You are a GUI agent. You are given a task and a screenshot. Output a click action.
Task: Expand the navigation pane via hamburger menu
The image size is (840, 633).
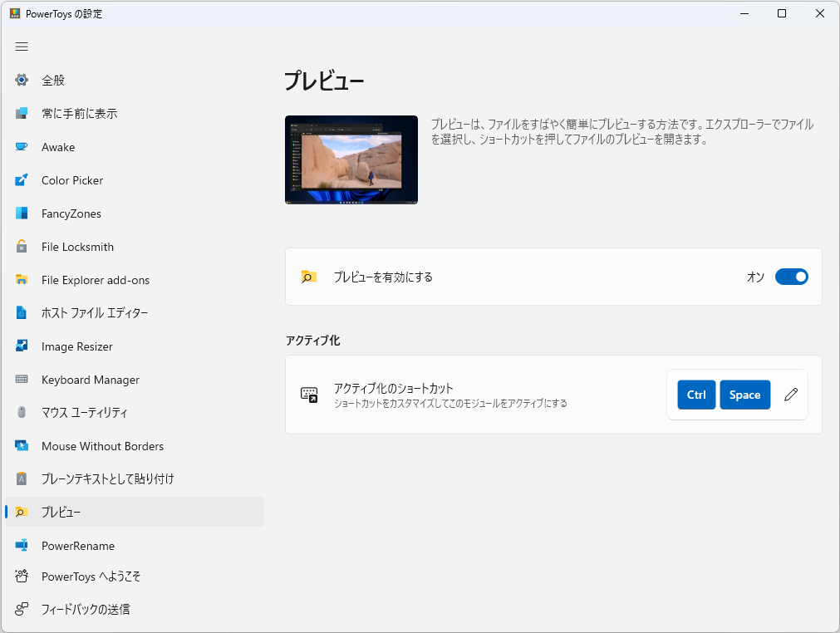click(22, 47)
